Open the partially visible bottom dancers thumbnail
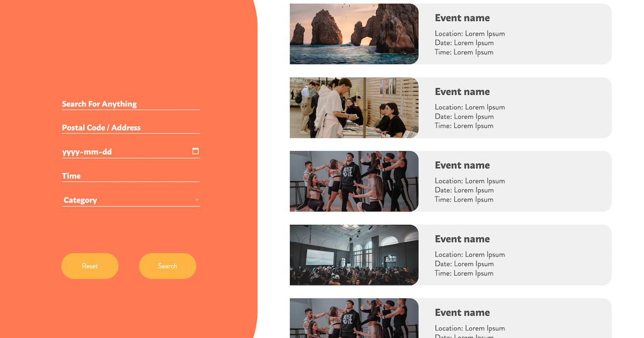 coord(354,319)
